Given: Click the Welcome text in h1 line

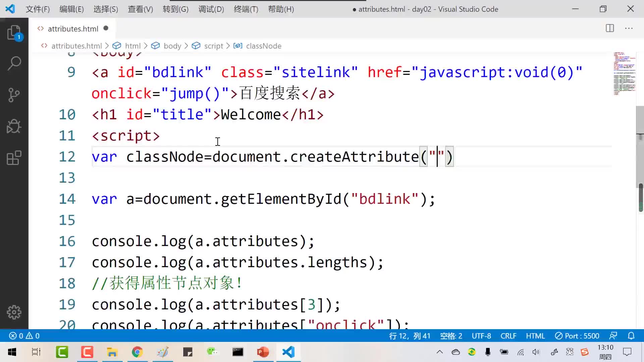Looking at the screenshot, I should (x=251, y=115).
